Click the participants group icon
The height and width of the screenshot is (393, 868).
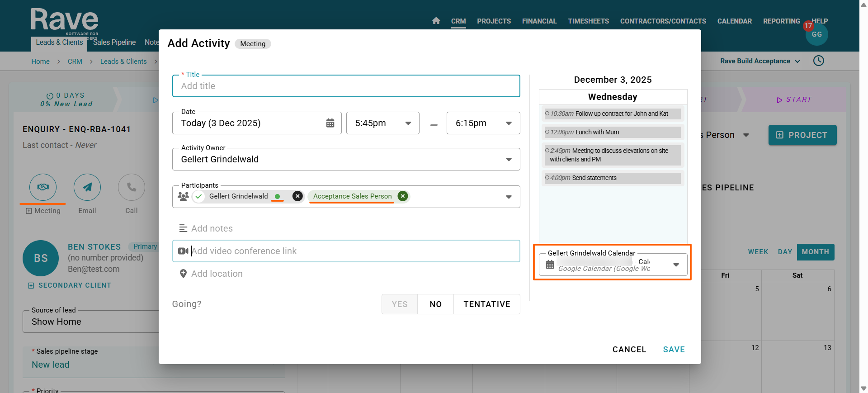click(x=183, y=196)
